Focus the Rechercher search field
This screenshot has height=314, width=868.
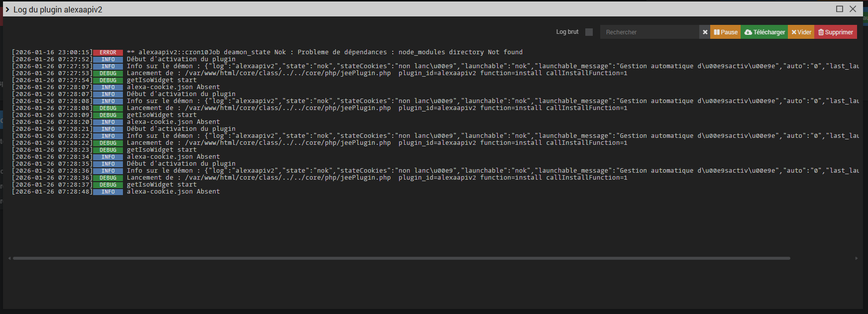[x=650, y=32]
